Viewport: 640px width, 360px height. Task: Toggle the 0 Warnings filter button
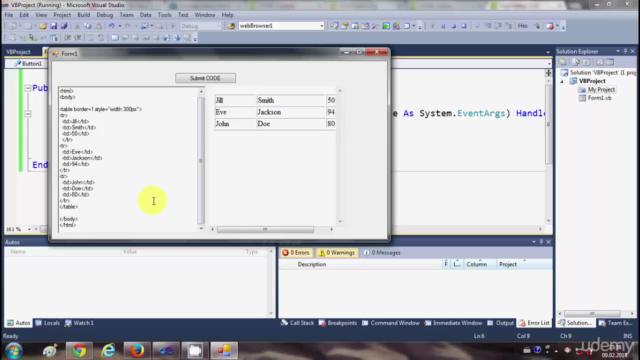pos(336,253)
